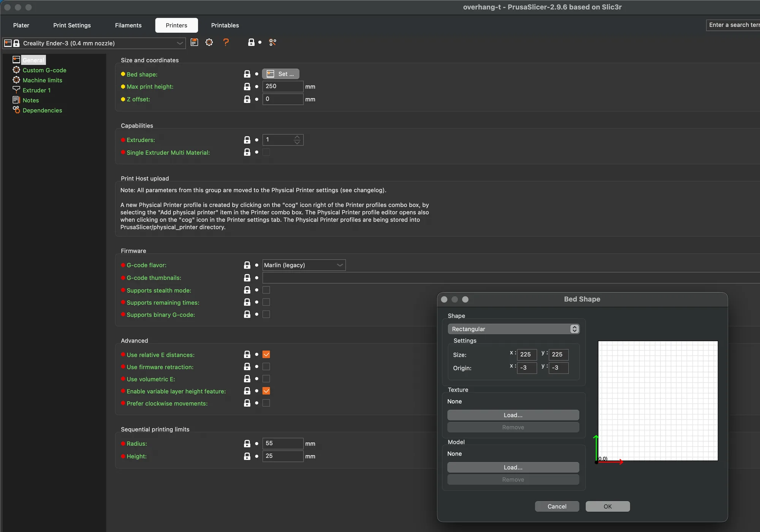760x532 pixels.
Task: Select Extruder 1 page in sidebar
Action: pos(36,90)
